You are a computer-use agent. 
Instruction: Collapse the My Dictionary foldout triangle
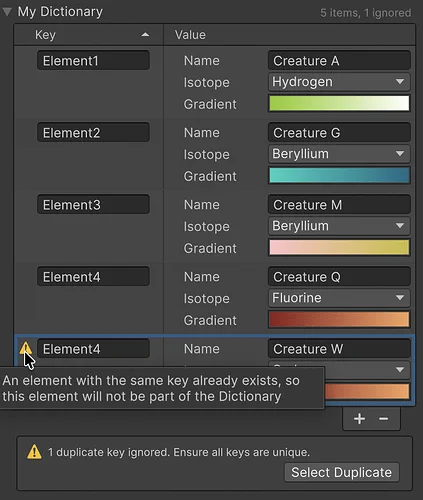[x=7, y=12]
